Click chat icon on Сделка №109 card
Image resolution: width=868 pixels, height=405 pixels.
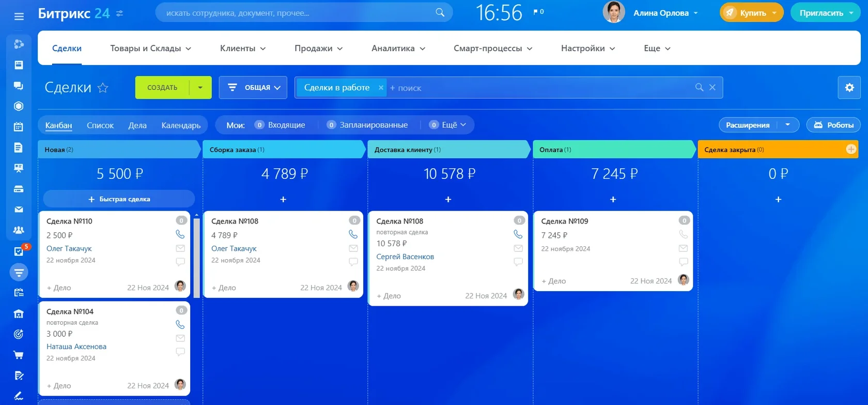684,262
